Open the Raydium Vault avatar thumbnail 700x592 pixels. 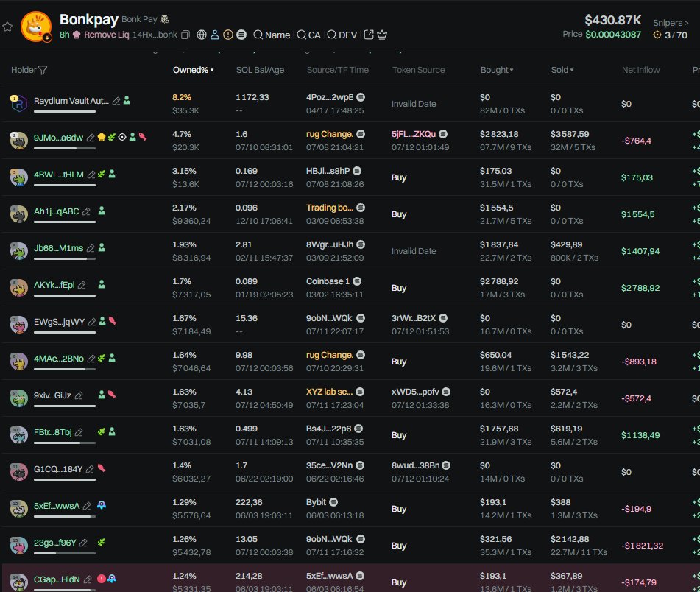coord(18,104)
